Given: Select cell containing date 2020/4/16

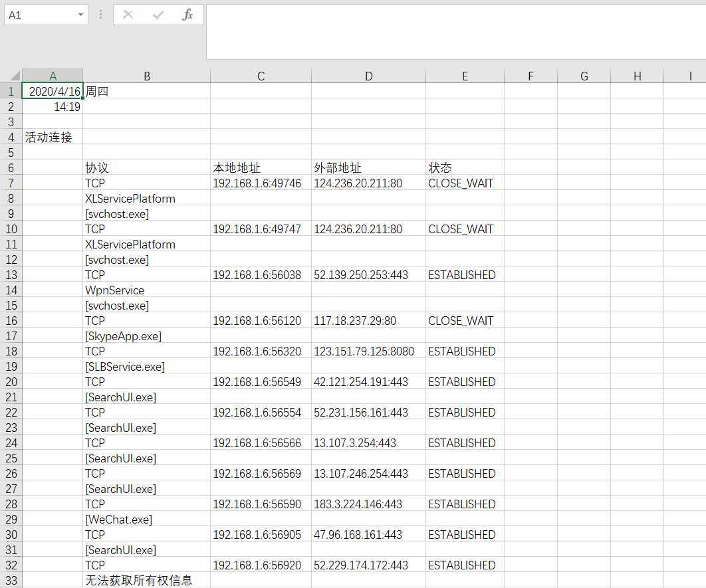Looking at the screenshot, I should click(53, 92).
